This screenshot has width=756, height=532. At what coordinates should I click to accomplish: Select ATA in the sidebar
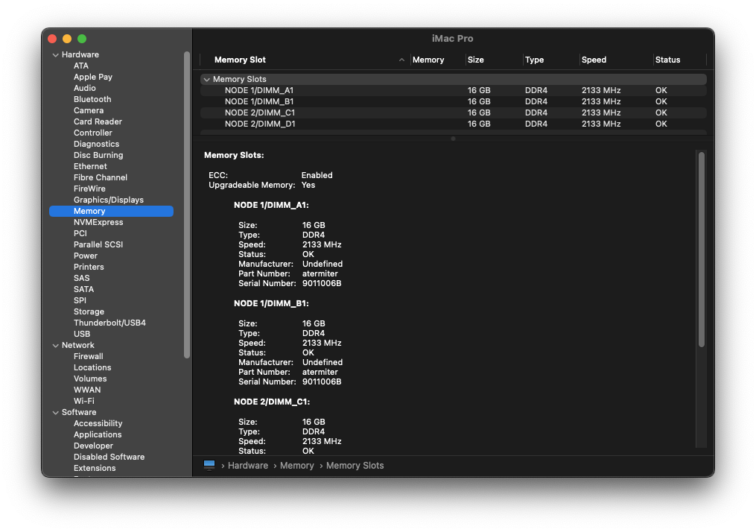pyautogui.click(x=81, y=66)
